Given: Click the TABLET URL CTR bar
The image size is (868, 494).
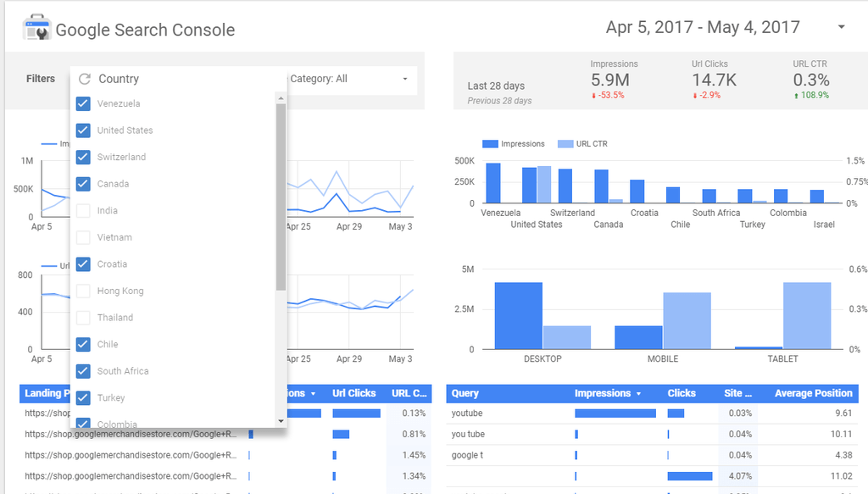Looking at the screenshot, I should [807, 316].
